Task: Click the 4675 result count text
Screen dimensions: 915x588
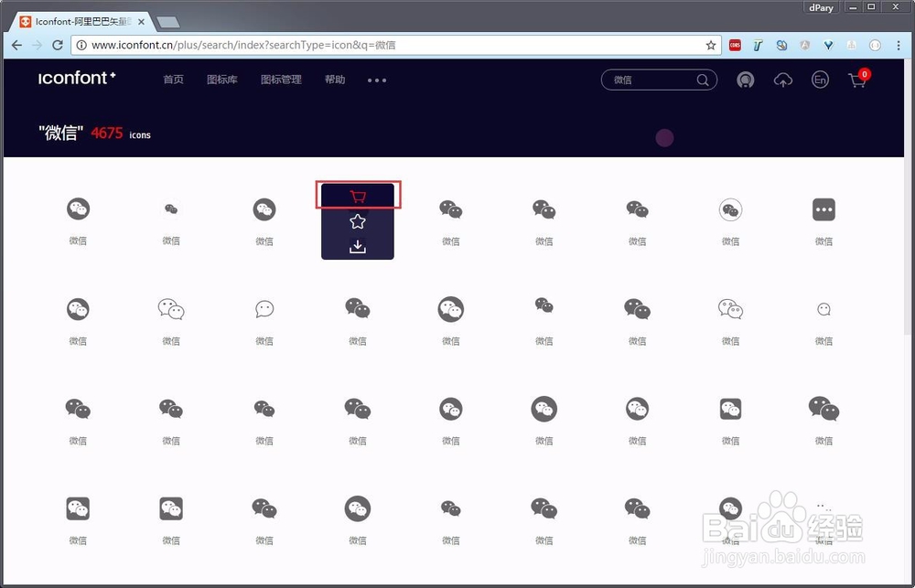Action: [107, 133]
